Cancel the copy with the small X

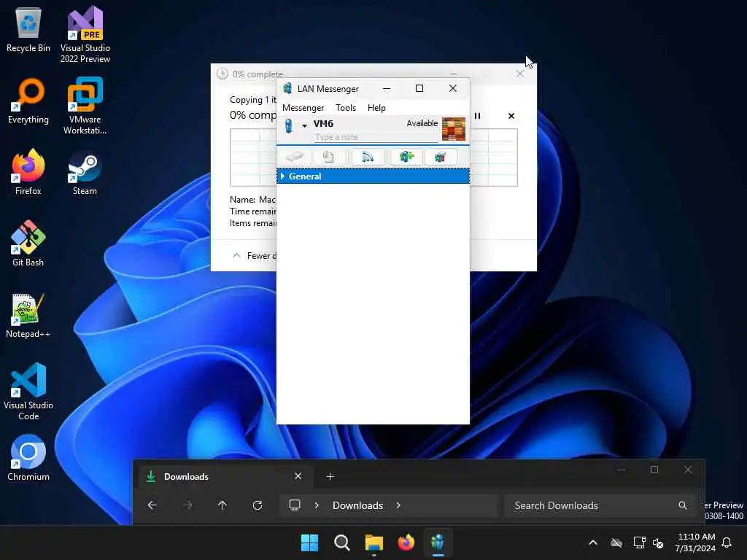511,116
